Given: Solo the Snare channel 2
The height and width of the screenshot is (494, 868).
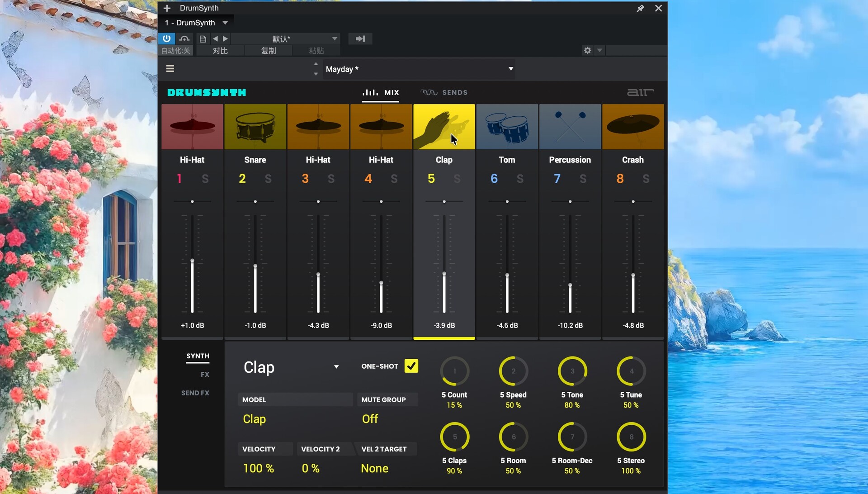Looking at the screenshot, I should (x=268, y=179).
